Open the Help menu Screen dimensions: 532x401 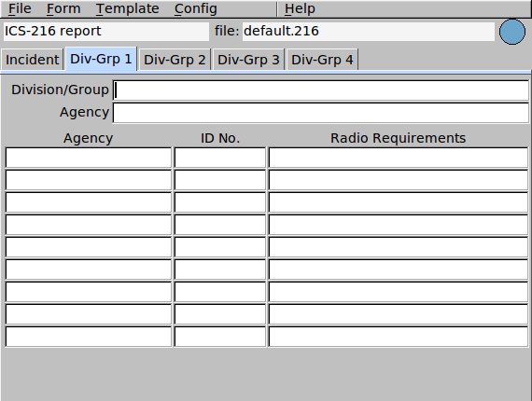[x=300, y=8]
